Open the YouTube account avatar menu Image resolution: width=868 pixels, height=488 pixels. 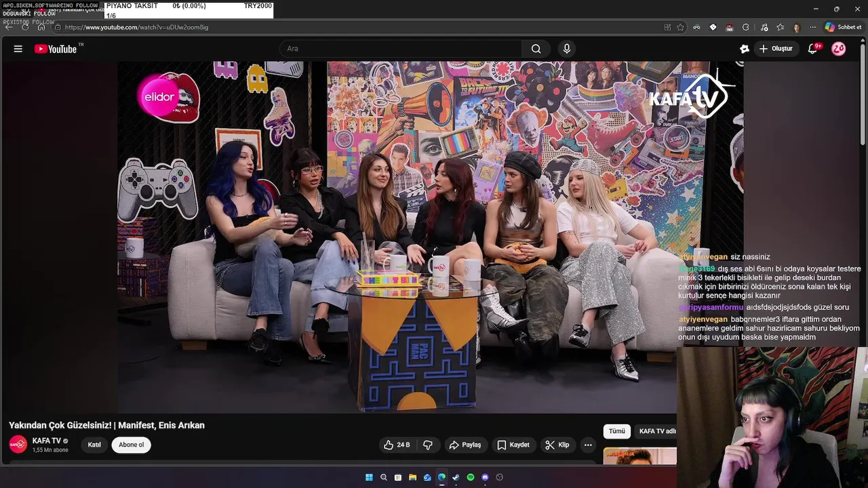[839, 49]
